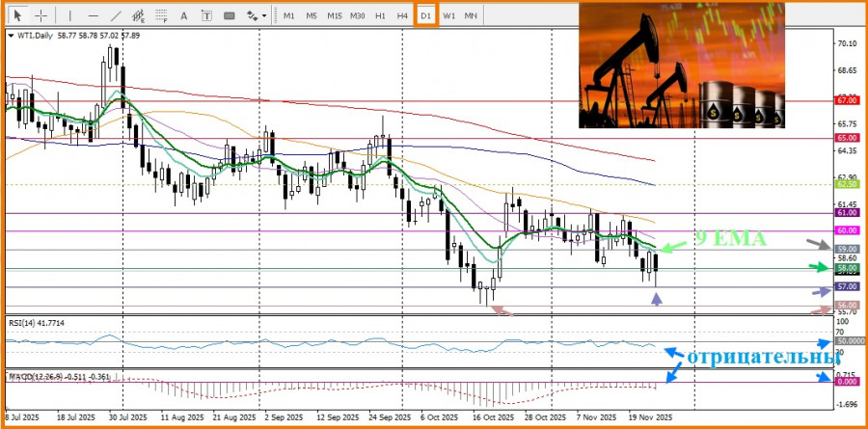Set the chart to MN monthly timeframe

point(471,15)
